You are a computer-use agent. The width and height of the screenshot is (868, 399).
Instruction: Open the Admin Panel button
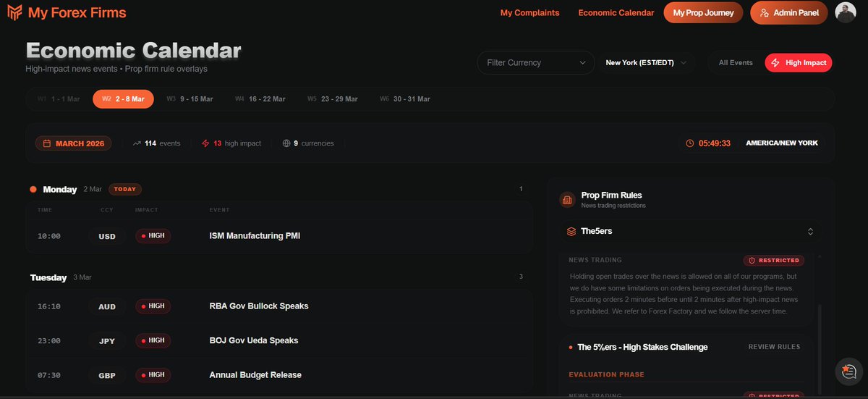[789, 12]
